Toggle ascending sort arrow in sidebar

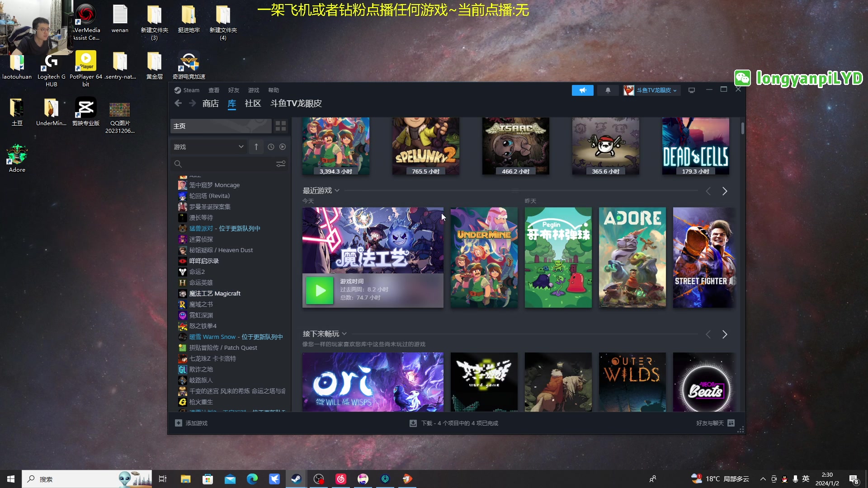pos(256,146)
